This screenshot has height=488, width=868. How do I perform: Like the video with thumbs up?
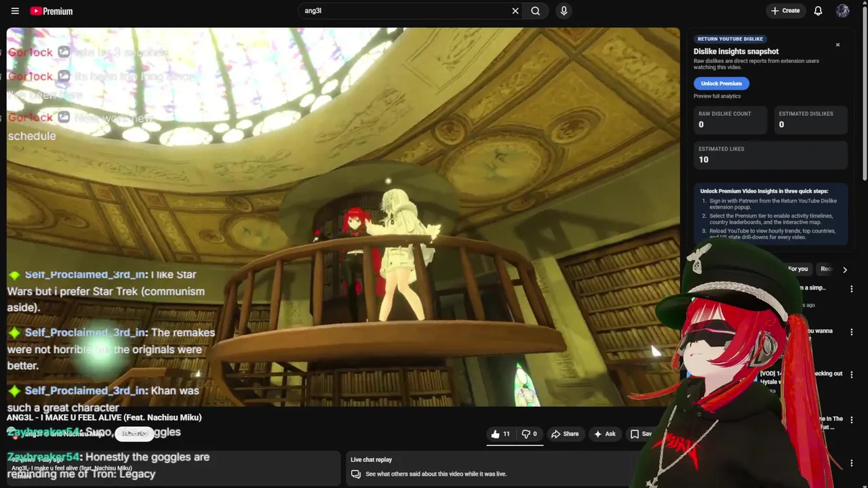tap(500, 434)
